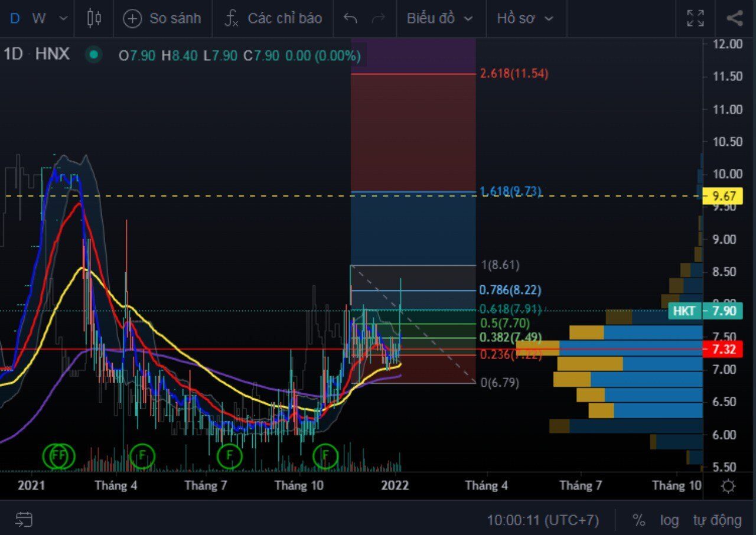
Task: Share the chart via share icon
Action: click(x=734, y=18)
